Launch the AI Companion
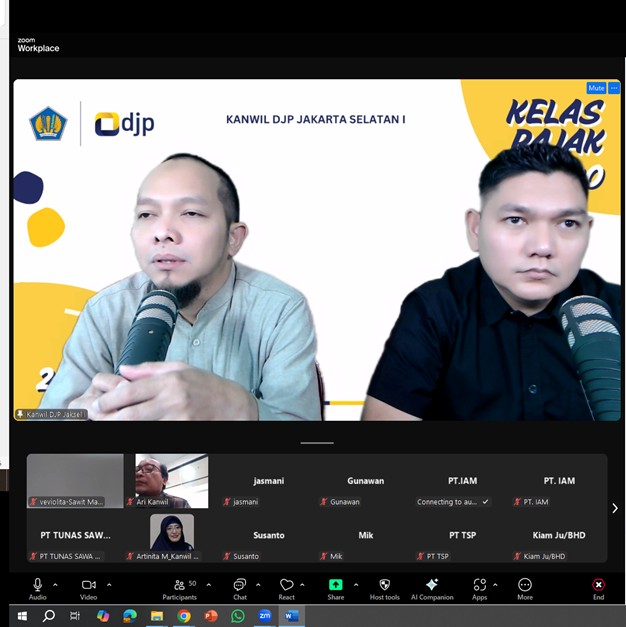The width and height of the screenshot is (626, 627). pyautogui.click(x=432, y=585)
